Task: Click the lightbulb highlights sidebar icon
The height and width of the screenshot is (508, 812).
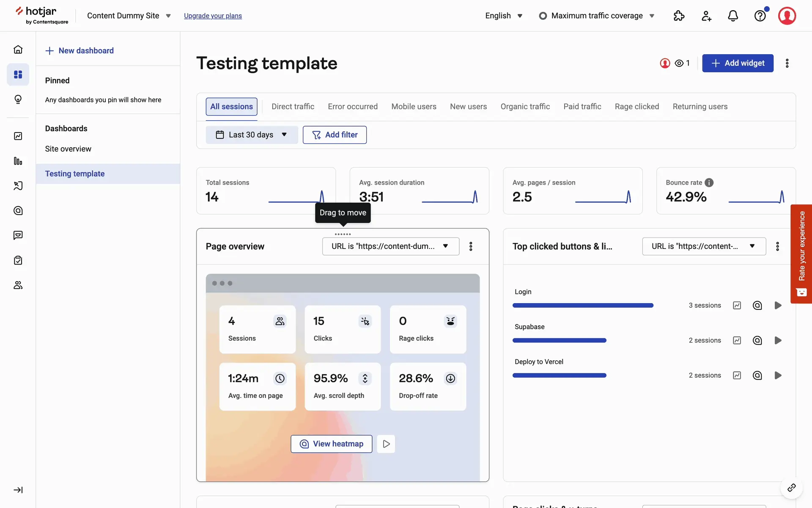Action: [18, 99]
